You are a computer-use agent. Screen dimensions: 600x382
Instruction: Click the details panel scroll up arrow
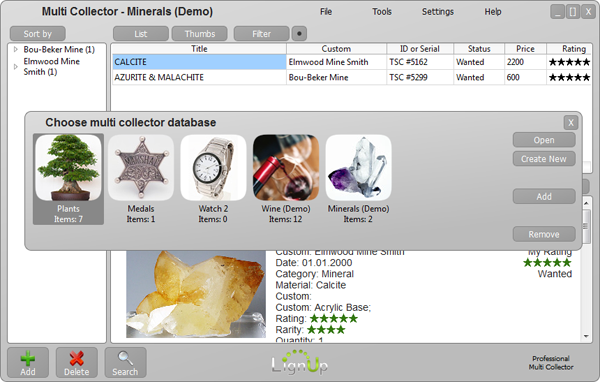point(586,203)
